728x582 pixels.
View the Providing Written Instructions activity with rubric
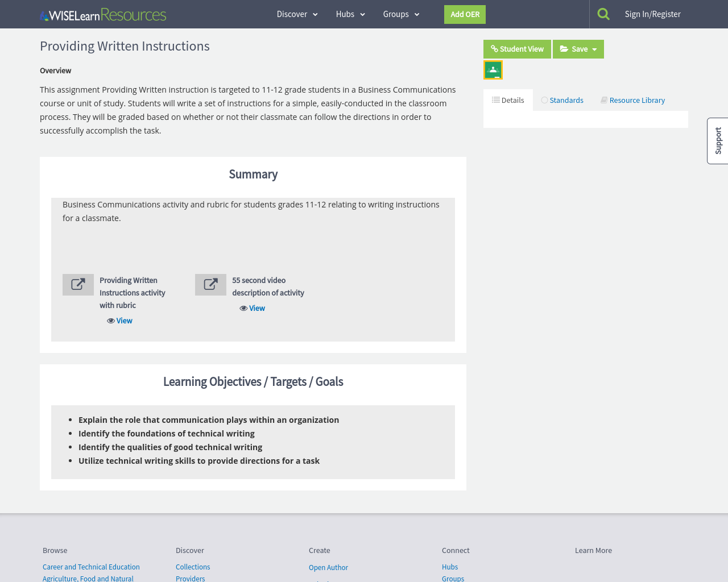pos(119,321)
